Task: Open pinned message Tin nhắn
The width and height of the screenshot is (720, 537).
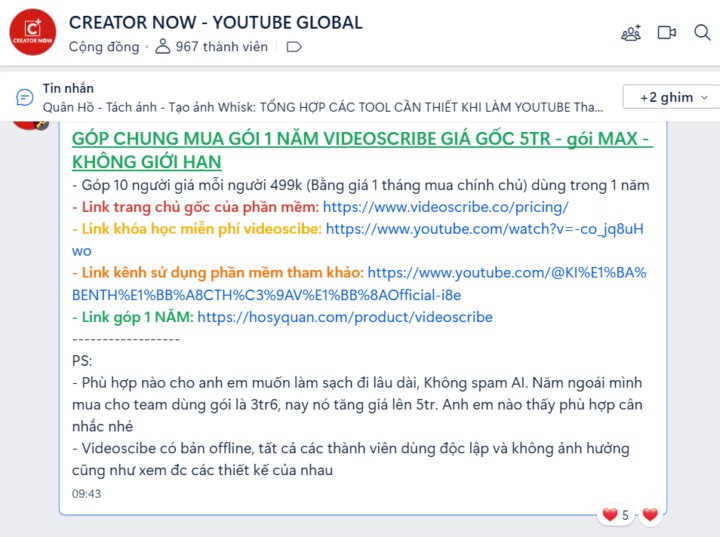Action: tap(322, 97)
